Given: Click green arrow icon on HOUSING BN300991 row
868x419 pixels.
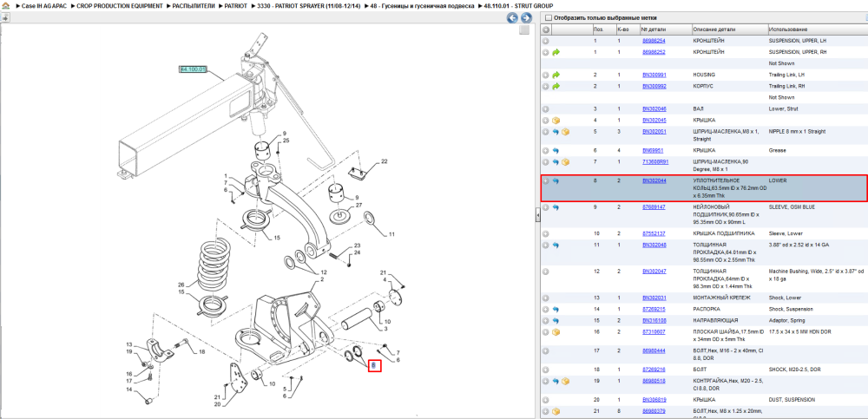Looking at the screenshot, I should [x=556, y=75].
